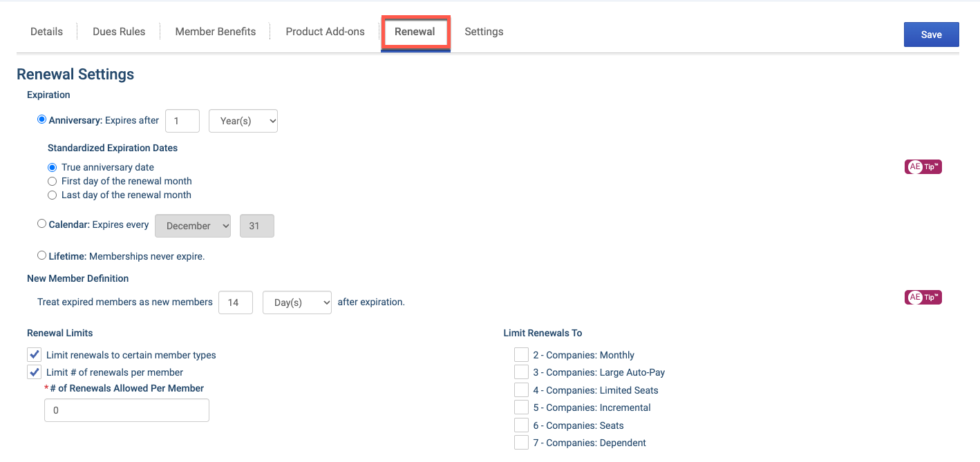Tick 5 - Companies: Incremental checkbox
Viewport: 980px width, 462px height.
coord(521,407)
